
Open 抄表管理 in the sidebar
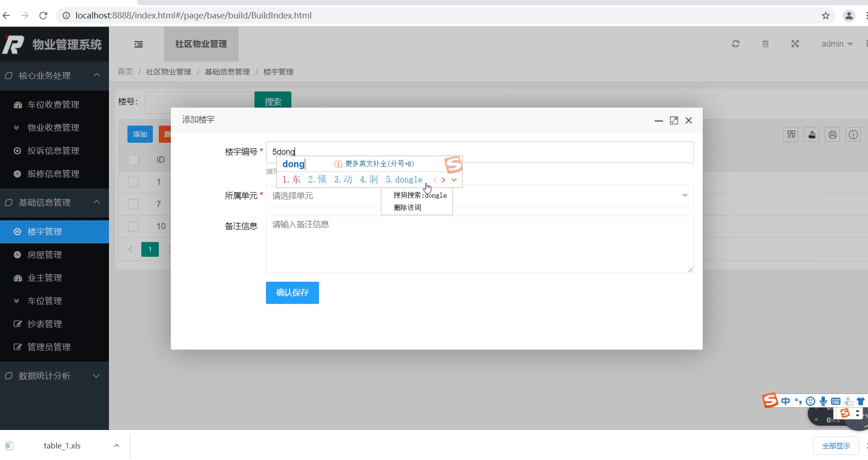tap(54, 324)
